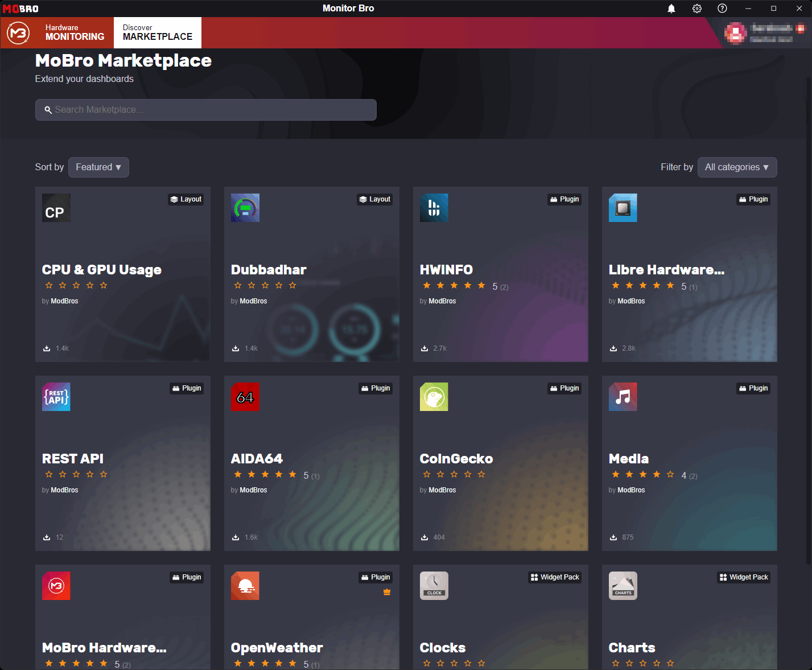Click the star rating on Media card

pyautogui.click(x=643, y=475)
